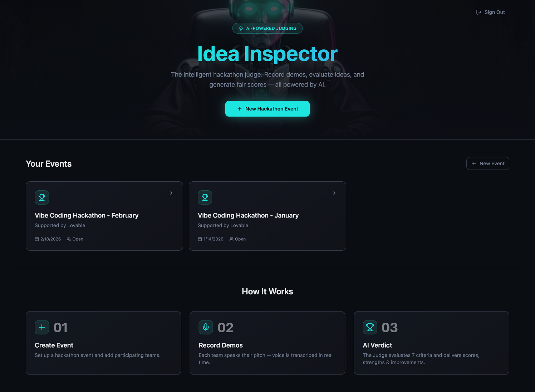Screen dimensions: 535x392
Task: Click the AI-Powered Judging badge text
Action: point(271,28)
